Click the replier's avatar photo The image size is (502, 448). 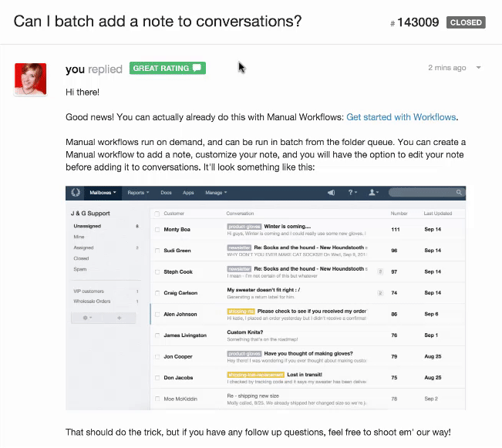(31, 79)
